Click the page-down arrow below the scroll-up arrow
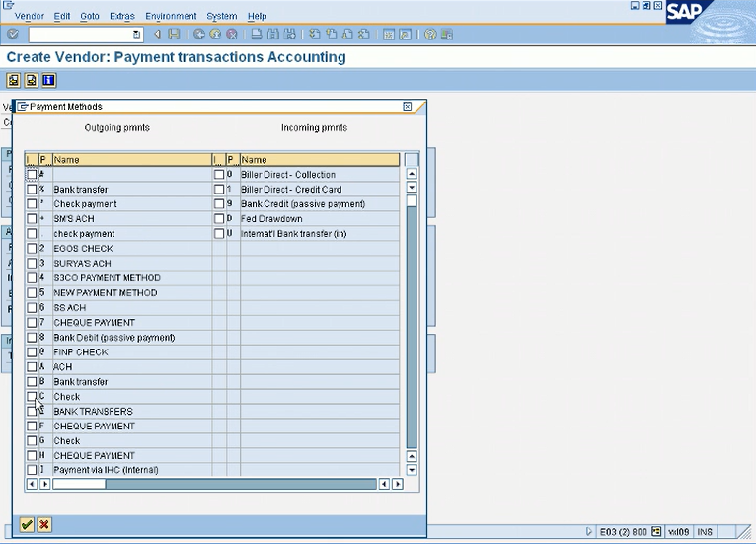Screen dimensions: 756x544 coord(412,188)
